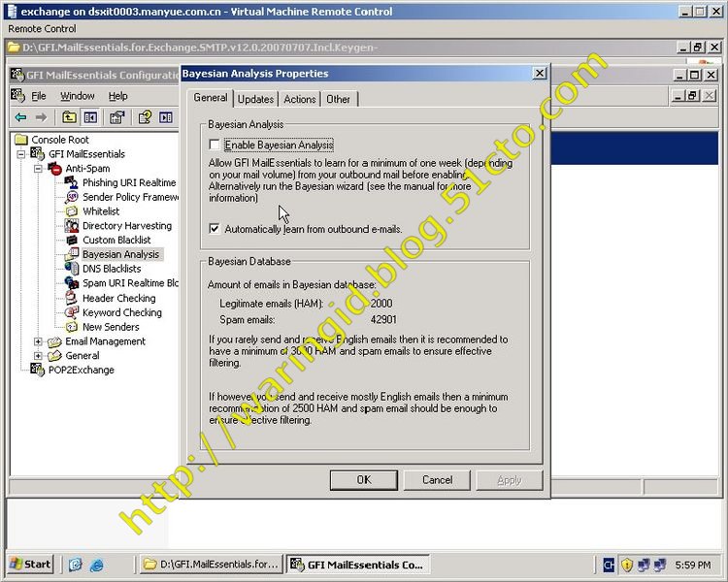Expand the General tree node
Viewport: 728px width, 582px height.
click(x=39, y=356)
